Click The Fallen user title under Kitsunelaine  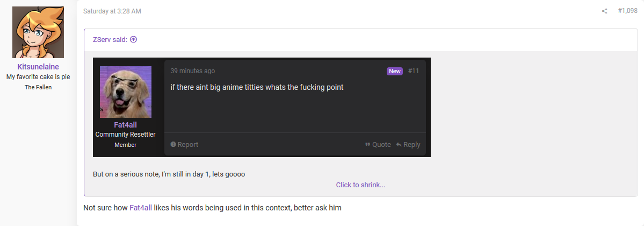coord(38,87)
